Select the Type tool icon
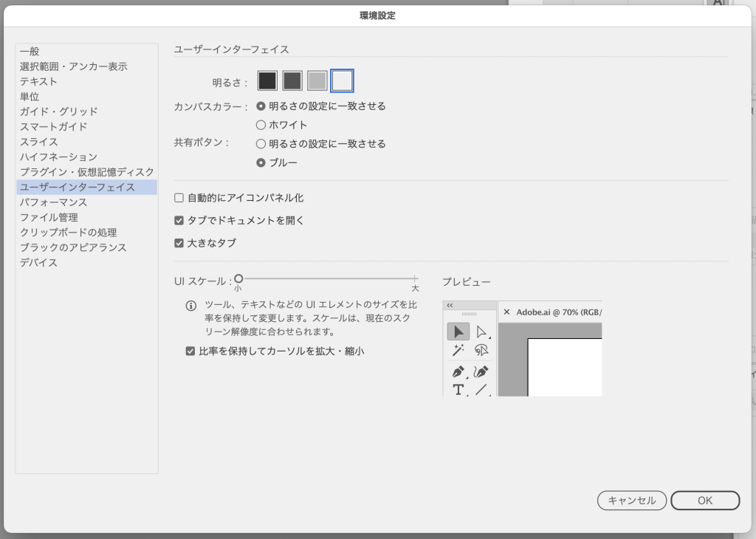 click(458, 390)
